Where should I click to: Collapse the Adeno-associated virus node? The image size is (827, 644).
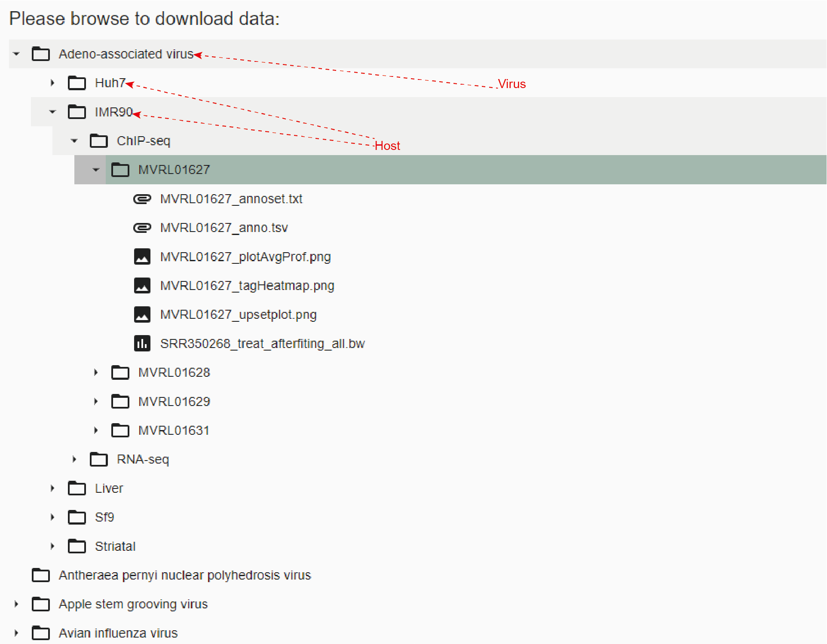[x=16, y=54]
